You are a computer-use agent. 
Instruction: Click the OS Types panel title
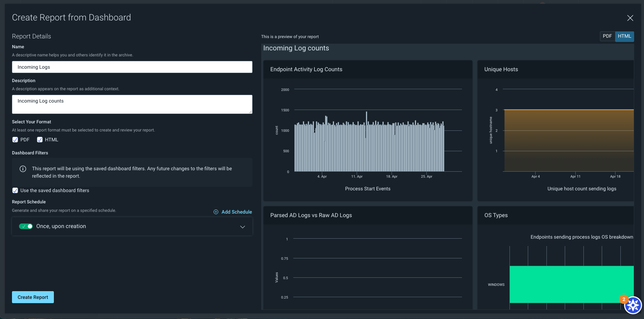[496, 215]
